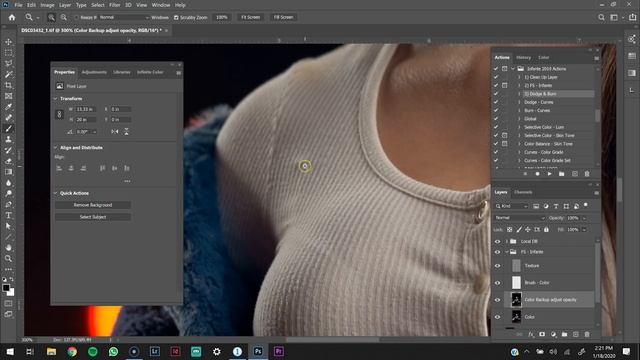The image size is (640, 360).
Task: Collapse the Quick Actions section
Action: pos(56,193)
